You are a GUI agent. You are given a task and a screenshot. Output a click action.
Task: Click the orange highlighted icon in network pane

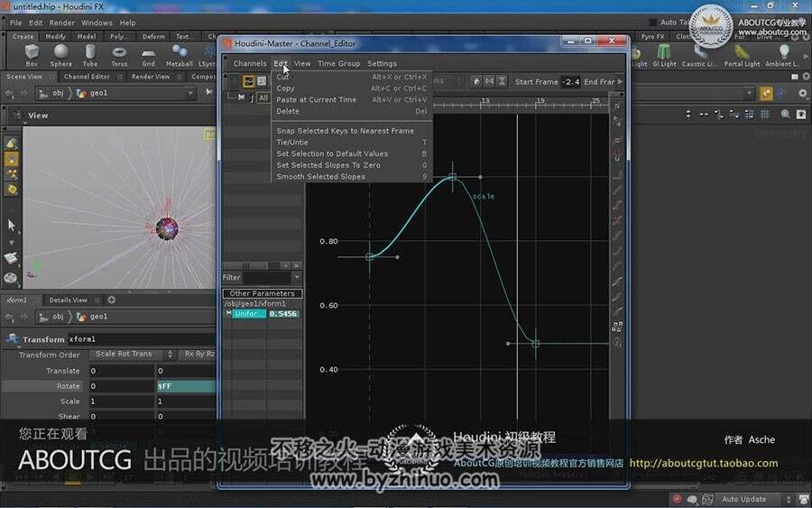point(766,93)
